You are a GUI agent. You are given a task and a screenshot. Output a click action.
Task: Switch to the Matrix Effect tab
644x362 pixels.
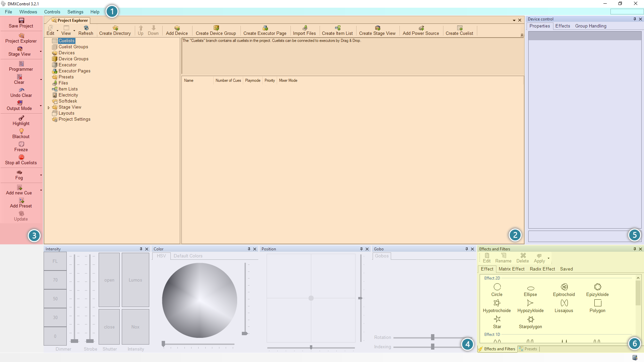tap(511, 269)
